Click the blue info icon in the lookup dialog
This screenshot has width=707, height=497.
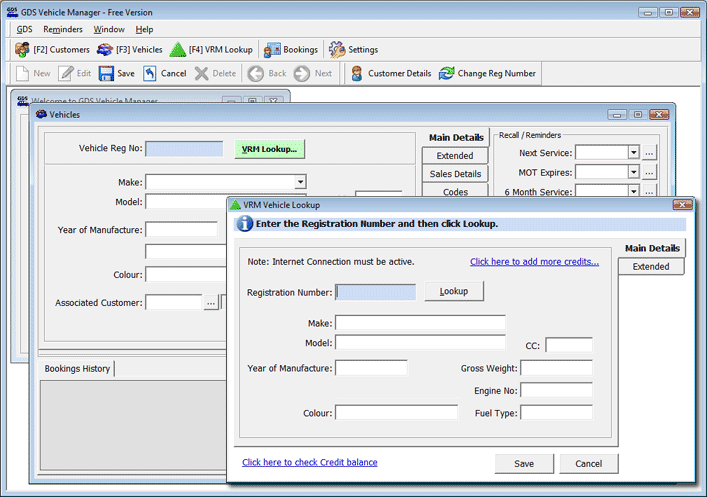point(244,224)
